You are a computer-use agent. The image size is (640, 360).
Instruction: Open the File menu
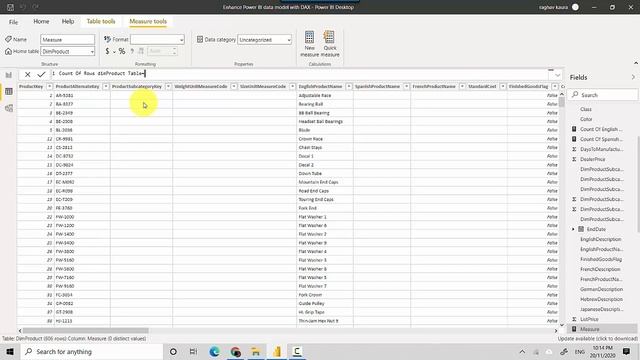pos(13,22)
